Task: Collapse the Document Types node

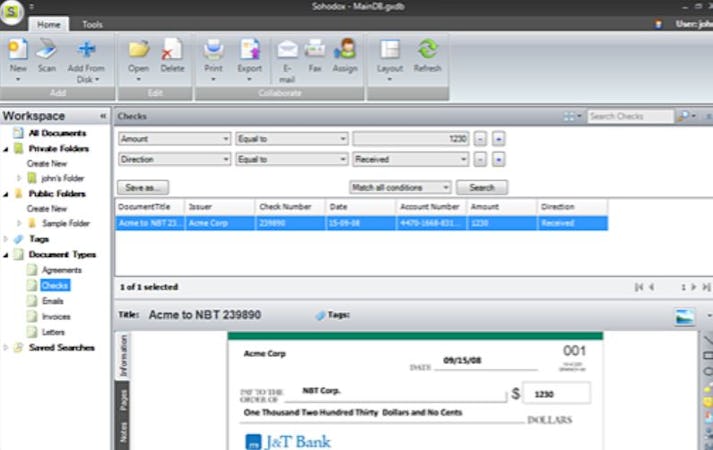Action: 6,255
